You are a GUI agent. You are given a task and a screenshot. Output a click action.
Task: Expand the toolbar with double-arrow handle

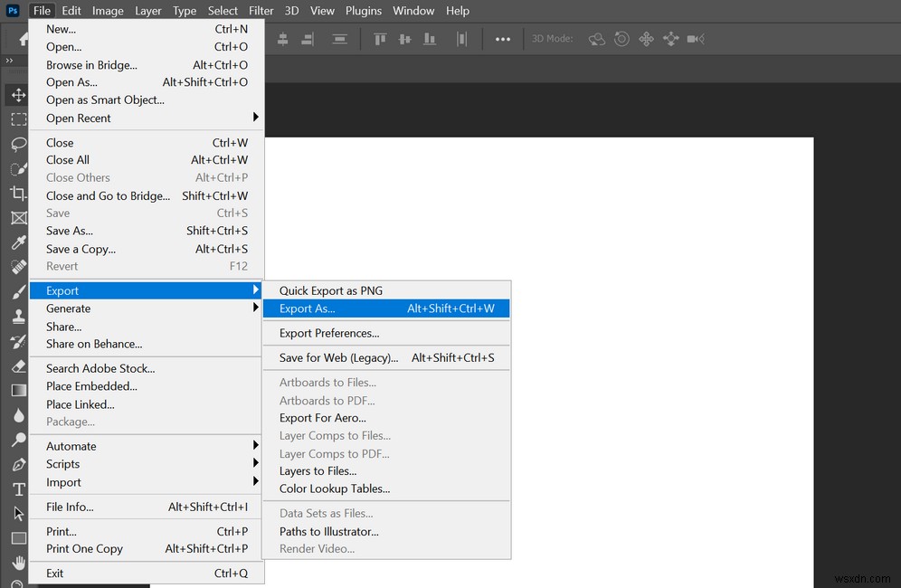9,61
